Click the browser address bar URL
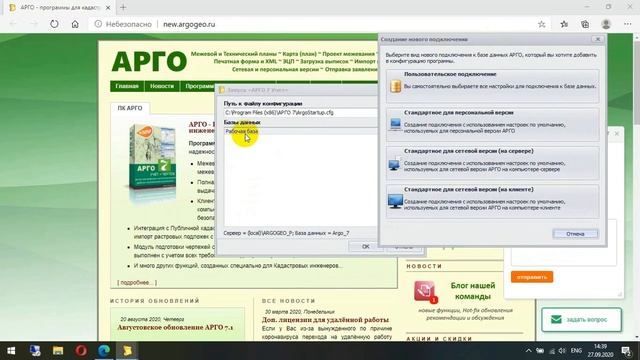 pos(189,24)
